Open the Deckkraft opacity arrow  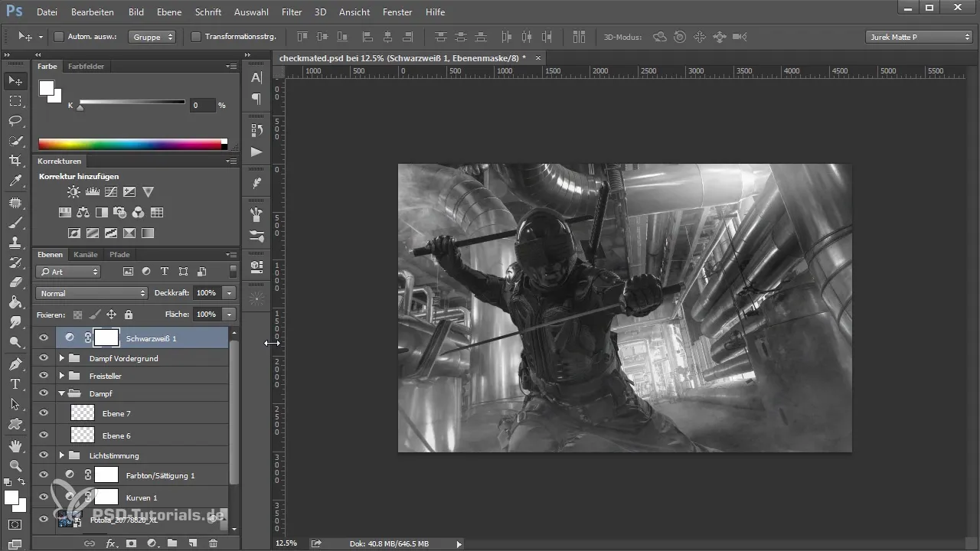229,293
